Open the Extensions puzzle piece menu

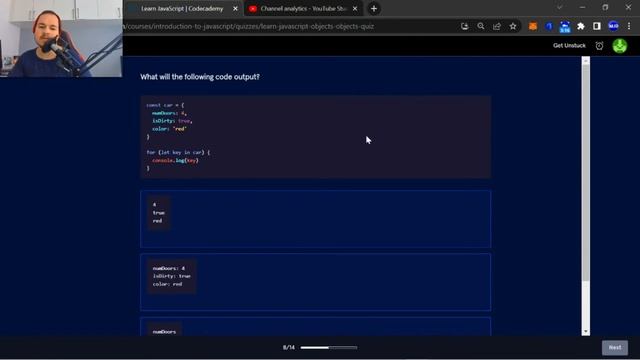[581, 27]
